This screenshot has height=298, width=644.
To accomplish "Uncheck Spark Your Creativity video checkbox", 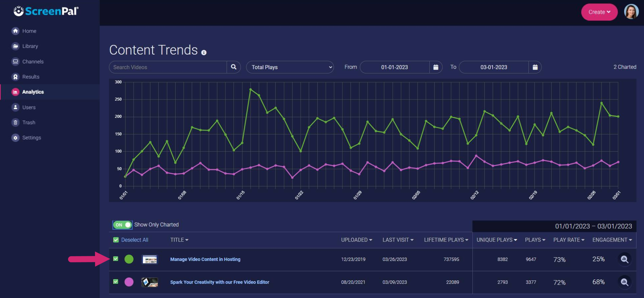I will (116, 282).
